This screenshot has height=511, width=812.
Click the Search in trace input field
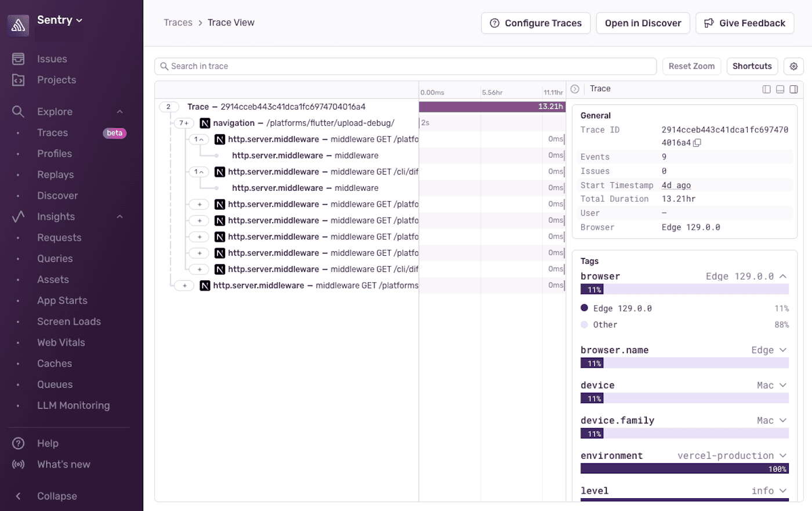tap(405, 66)
